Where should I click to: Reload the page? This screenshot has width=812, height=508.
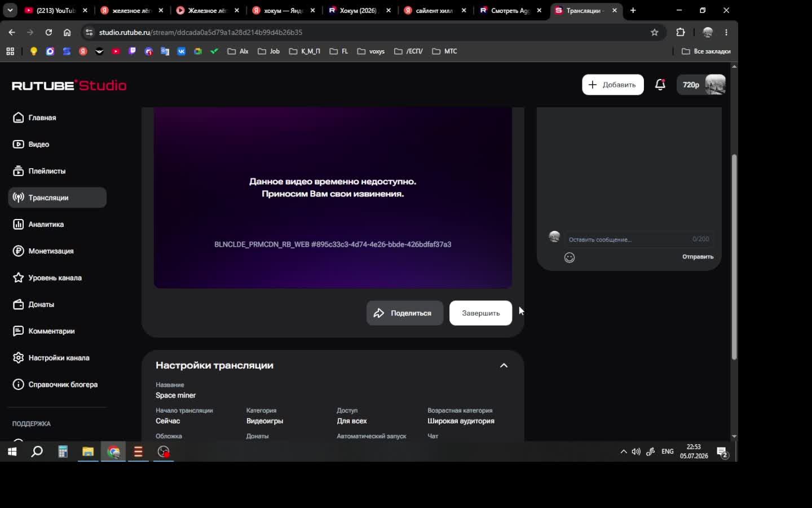click(48, 32)
